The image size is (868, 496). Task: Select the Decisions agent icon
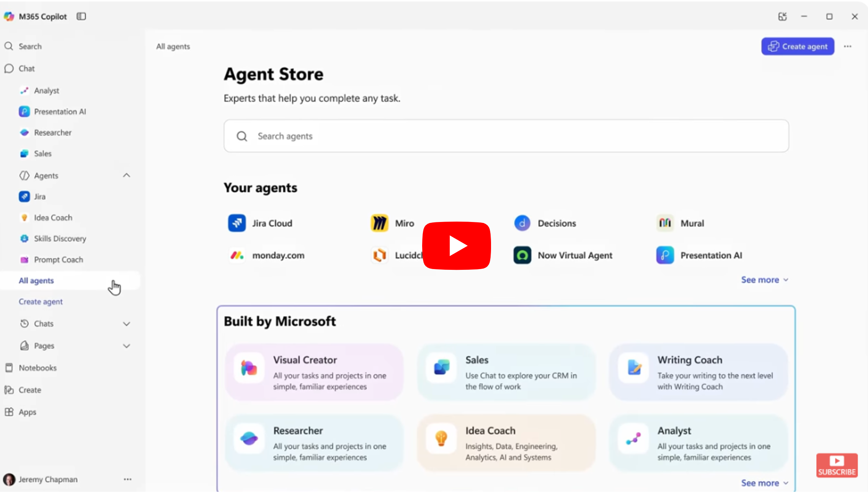[x=522, y=223]
